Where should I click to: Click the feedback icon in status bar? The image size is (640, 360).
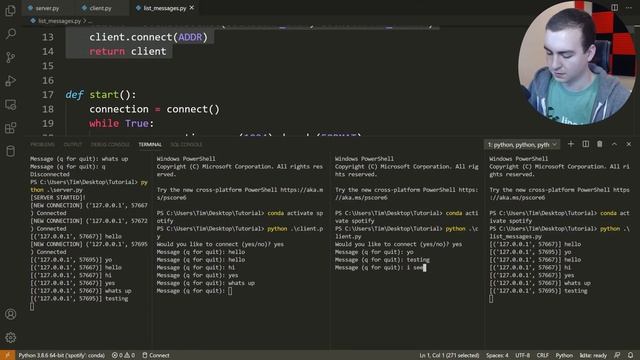617,355
